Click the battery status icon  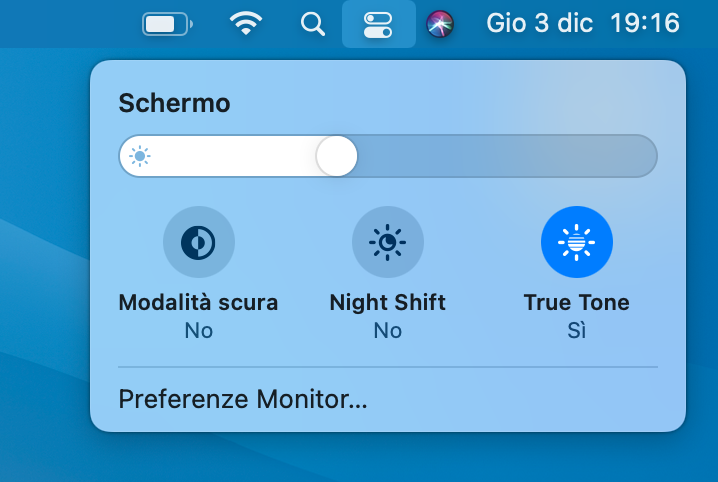[x=166, y=23]
